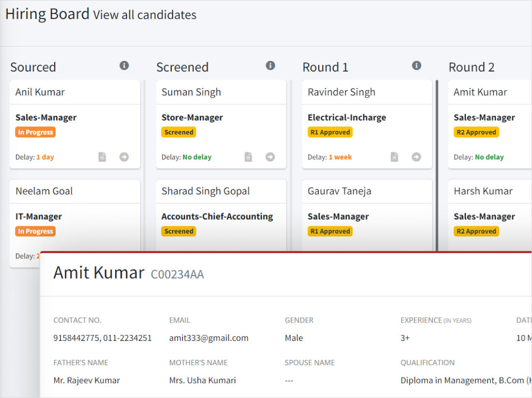Click forward arrow on Suman Singh card

(270, 157)
